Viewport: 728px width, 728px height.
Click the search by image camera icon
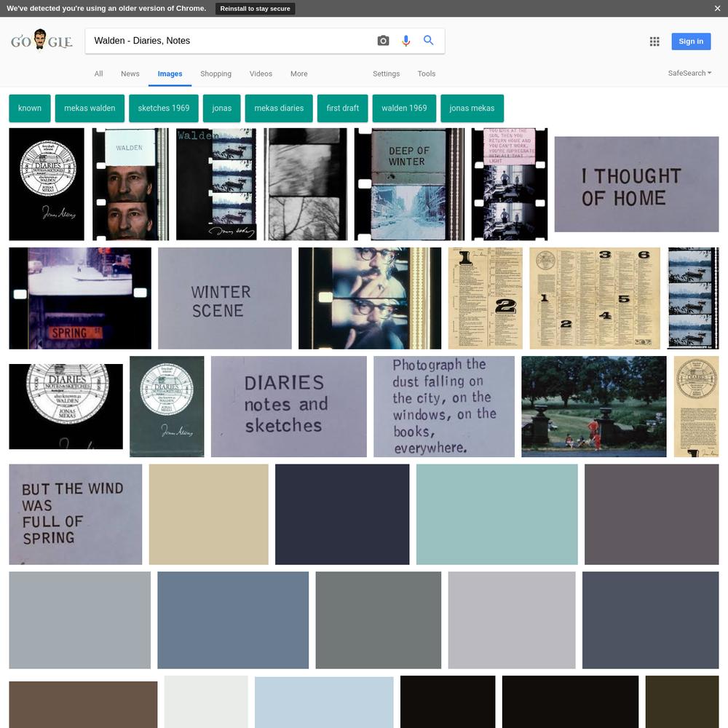[x=383, y=41]
